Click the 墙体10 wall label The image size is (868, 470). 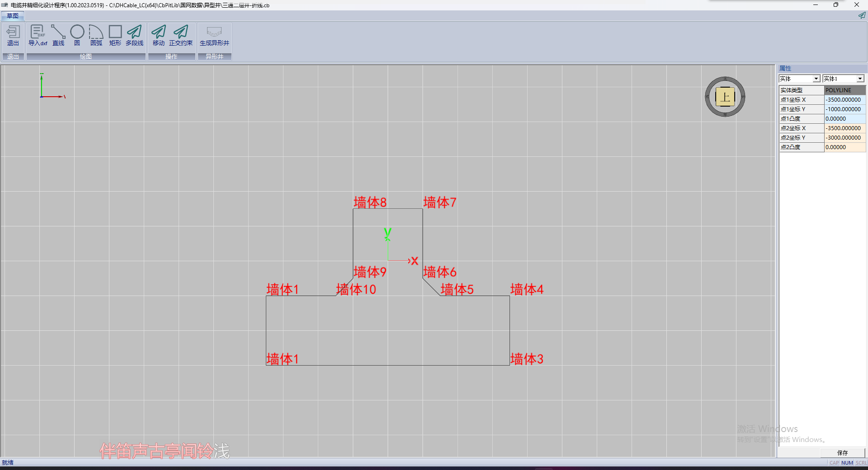click(356, 289)
